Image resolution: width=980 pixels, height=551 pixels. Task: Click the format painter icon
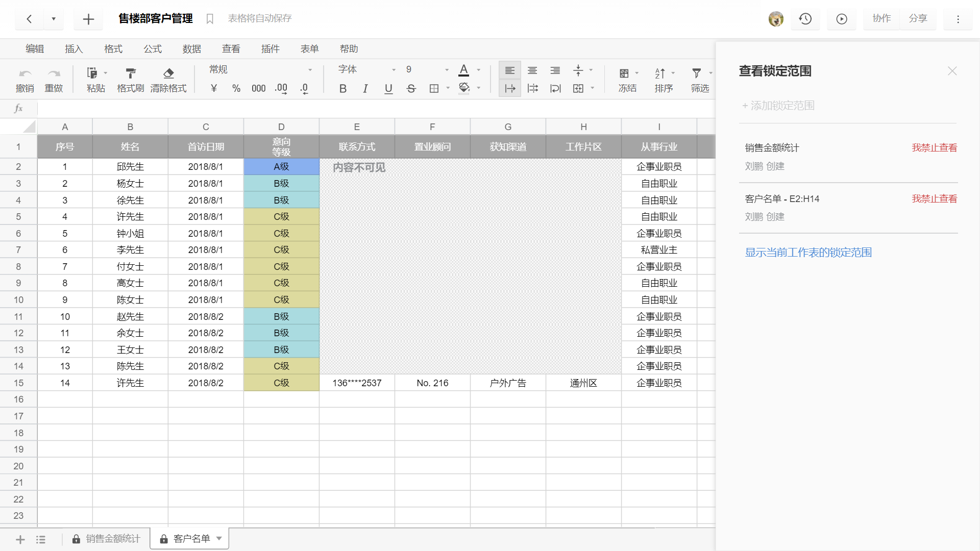coord(130,73)
